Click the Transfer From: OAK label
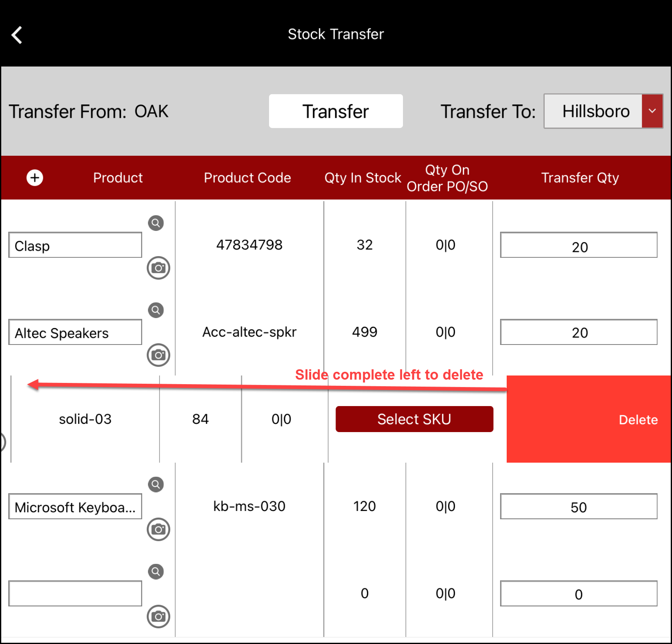Image resolution: width=672 pixels, height=644 pixels. click(88, 112)
